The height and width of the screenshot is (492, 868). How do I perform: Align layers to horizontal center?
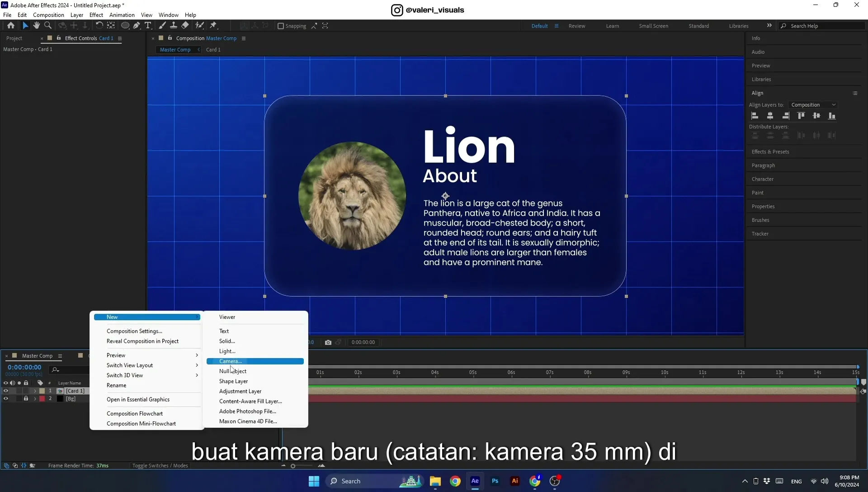770,116
